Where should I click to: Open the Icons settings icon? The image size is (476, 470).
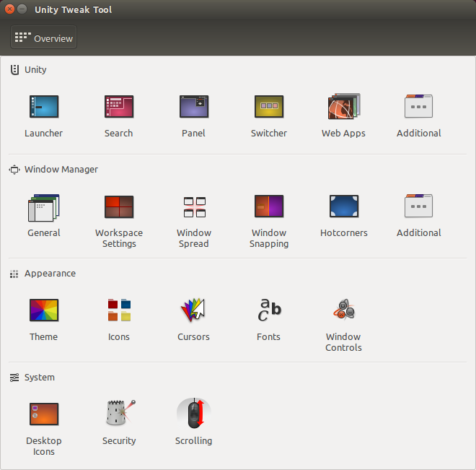click(x=119, y=310)
